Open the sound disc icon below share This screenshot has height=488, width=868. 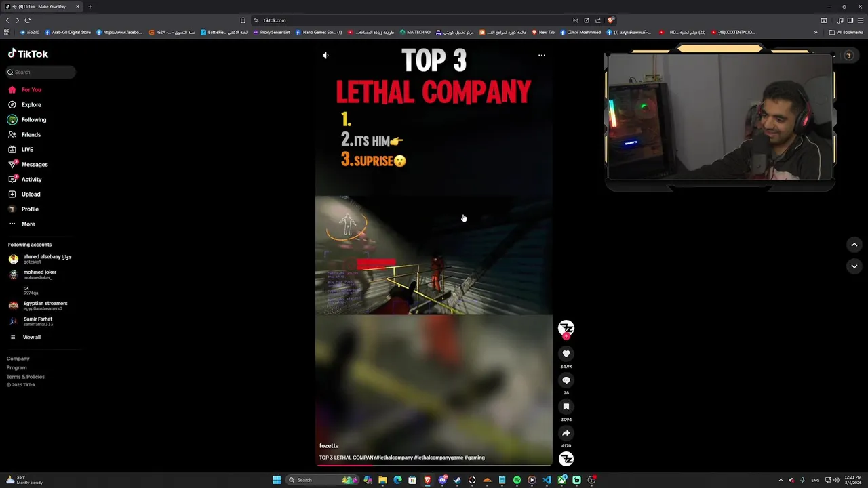point(566,459)
